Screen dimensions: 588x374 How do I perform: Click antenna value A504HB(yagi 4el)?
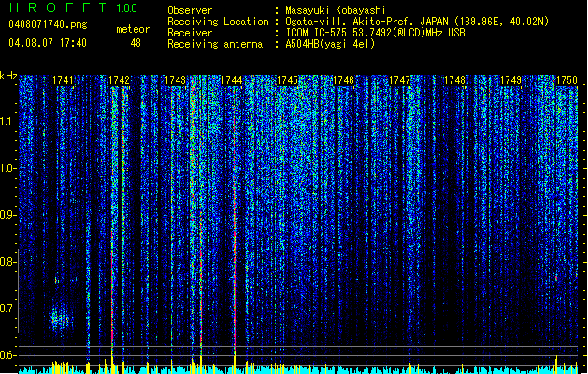[330, 44]
